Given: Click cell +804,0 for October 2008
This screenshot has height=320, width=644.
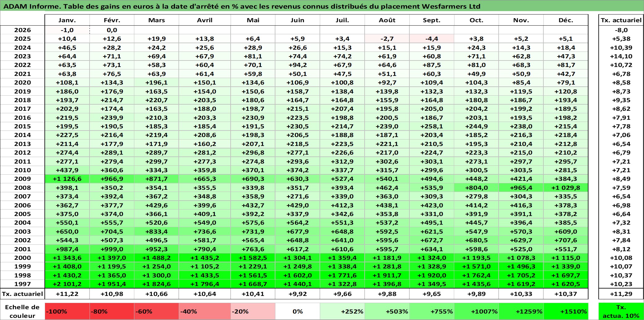Looking at the screenshot, I should click(476, 188).
